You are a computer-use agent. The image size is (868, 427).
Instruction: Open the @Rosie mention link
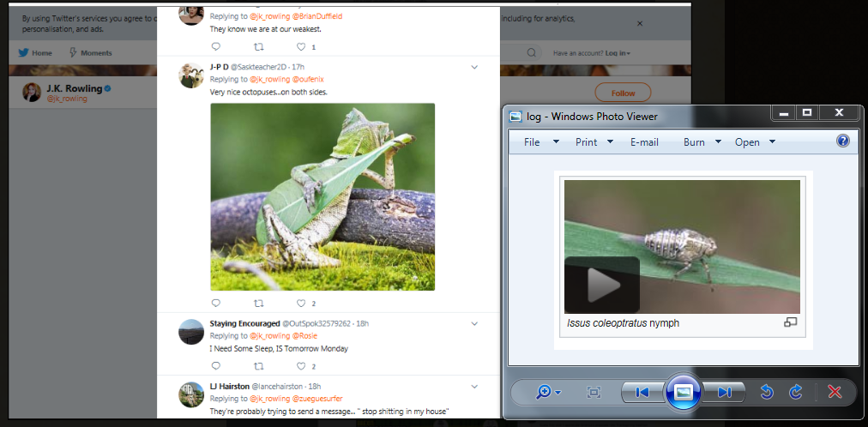pos(305,336)
